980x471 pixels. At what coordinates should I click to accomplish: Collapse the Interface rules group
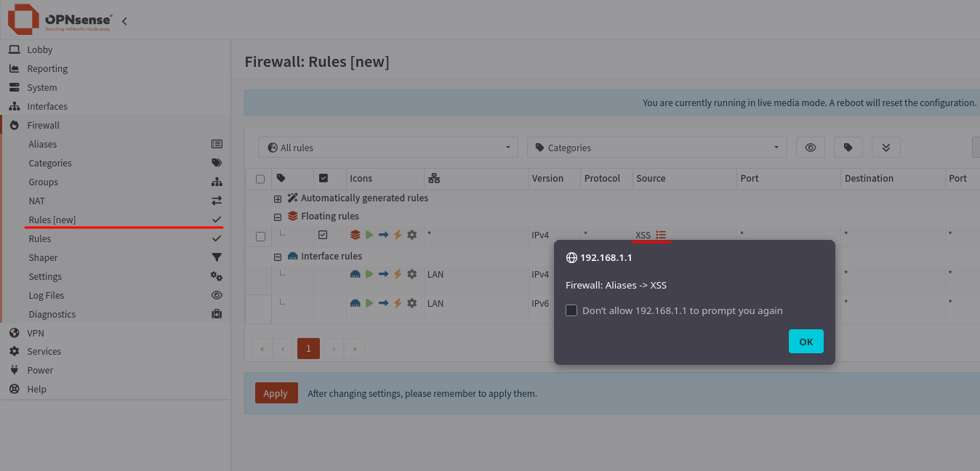point(278,257)
